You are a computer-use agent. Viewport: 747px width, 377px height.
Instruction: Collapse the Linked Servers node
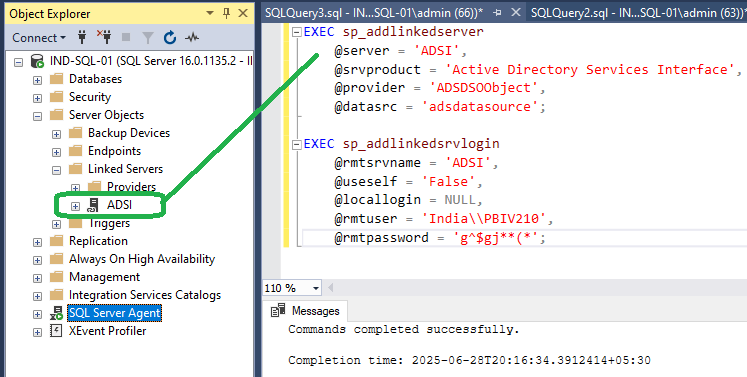point(56,170)
